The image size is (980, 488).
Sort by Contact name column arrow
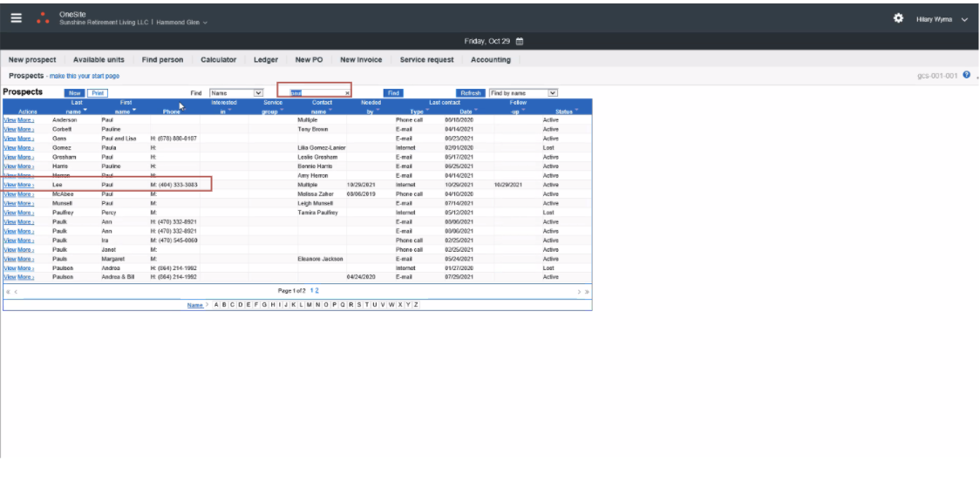tap(330, 111)
